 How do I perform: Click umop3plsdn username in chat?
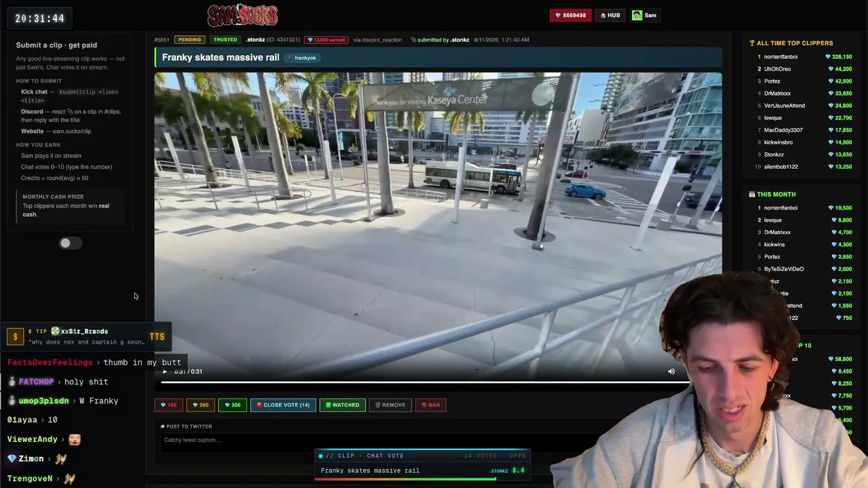(x=43, y=401)
